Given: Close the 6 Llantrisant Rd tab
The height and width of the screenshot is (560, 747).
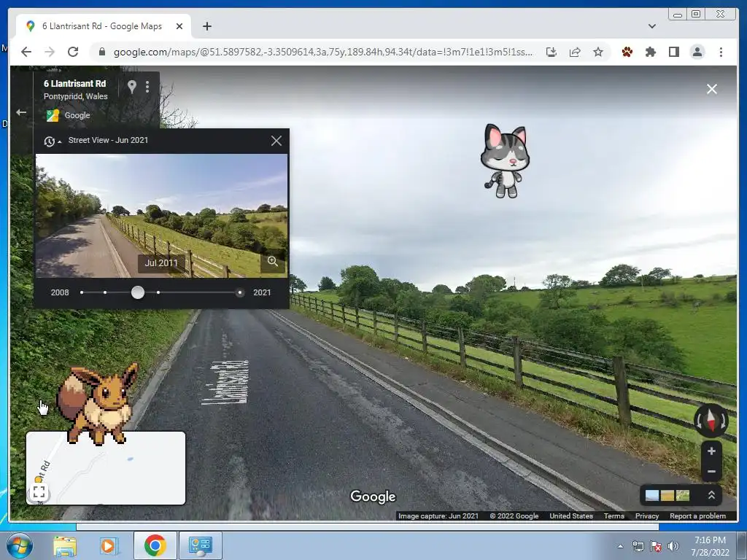Looking at the screenshot, I should (x=179, y=26).
